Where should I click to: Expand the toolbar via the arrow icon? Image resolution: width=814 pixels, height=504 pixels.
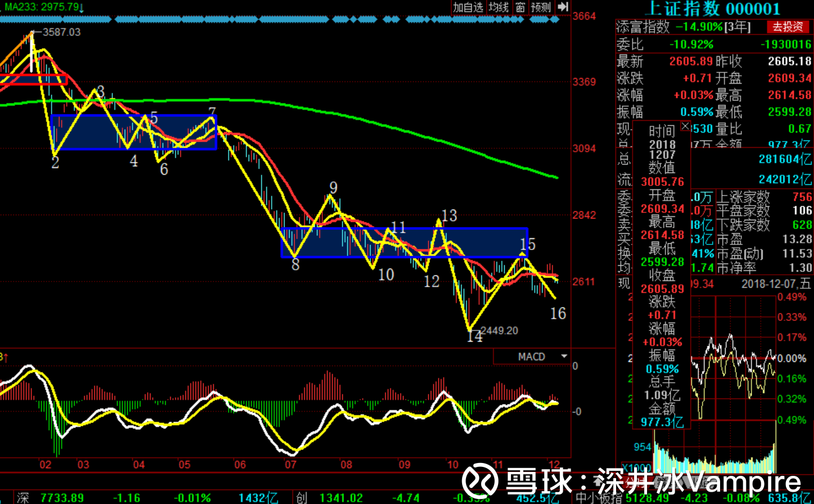point(562,7)
